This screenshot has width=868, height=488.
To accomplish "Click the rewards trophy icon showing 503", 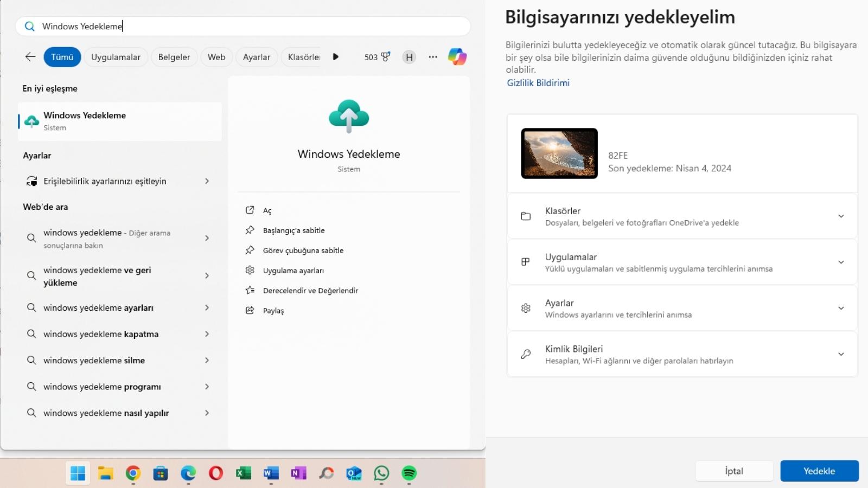I will click(x=385, y=57).
